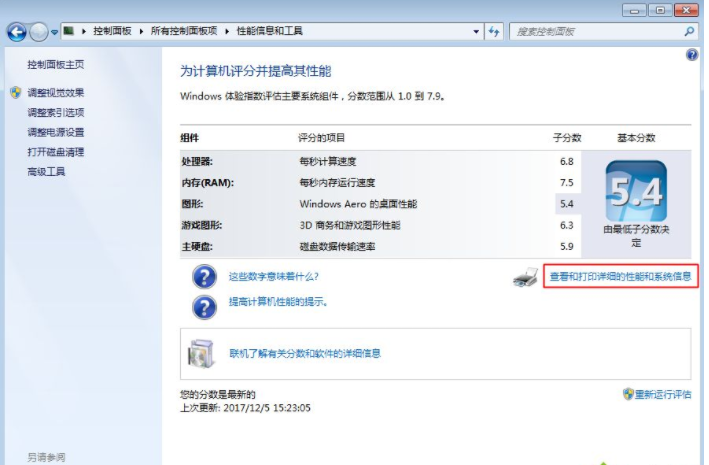Click the software box icon for online details
Image resolution: width=709 pixels, height=465 pixels.
[201, 353]
